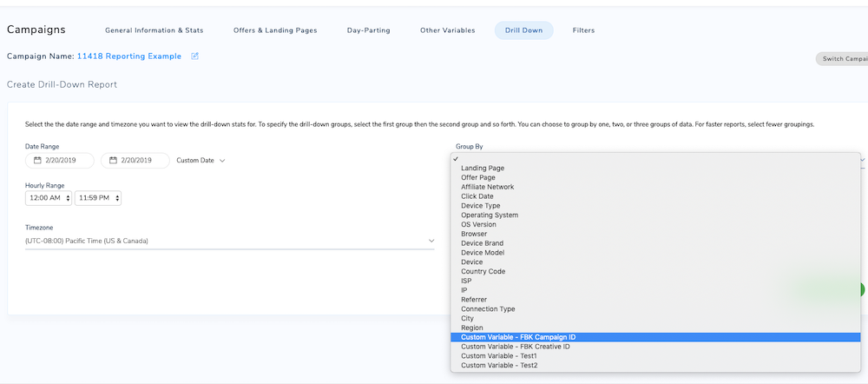
Task: Select Click Date grouping option
Action: (x=655, y=196)
